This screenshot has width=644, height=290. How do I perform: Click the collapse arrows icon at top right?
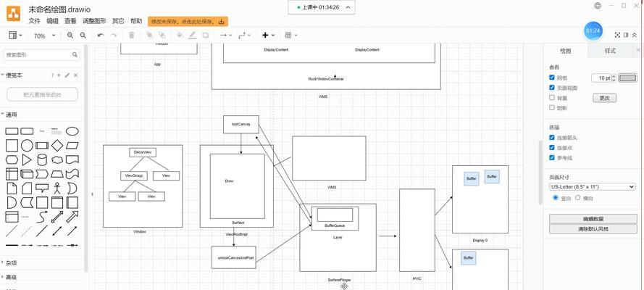tap(634, 36)
